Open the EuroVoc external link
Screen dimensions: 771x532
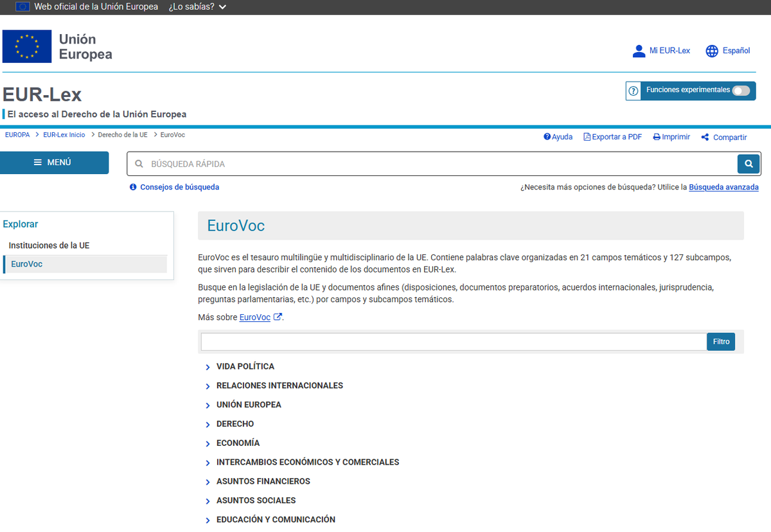pyautogui.click(x=254, y=317)
